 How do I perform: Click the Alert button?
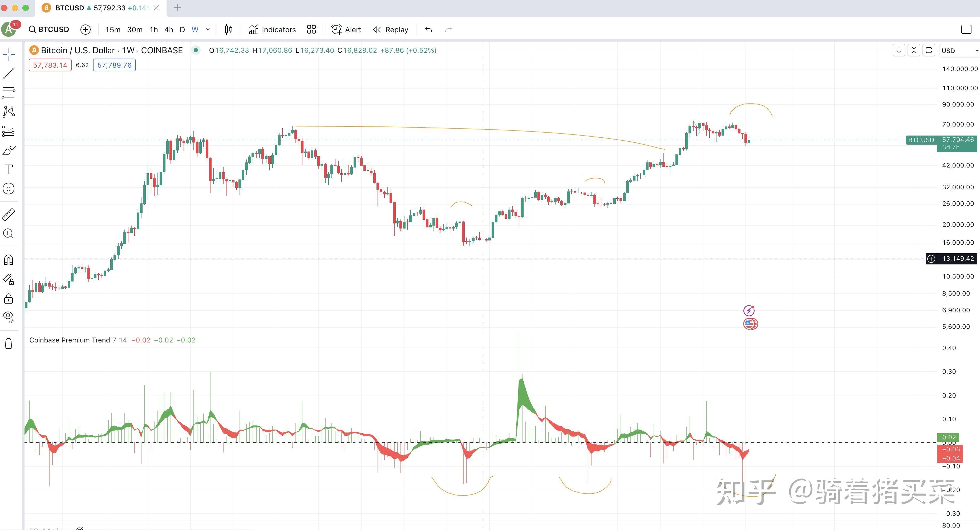[346, 30]
